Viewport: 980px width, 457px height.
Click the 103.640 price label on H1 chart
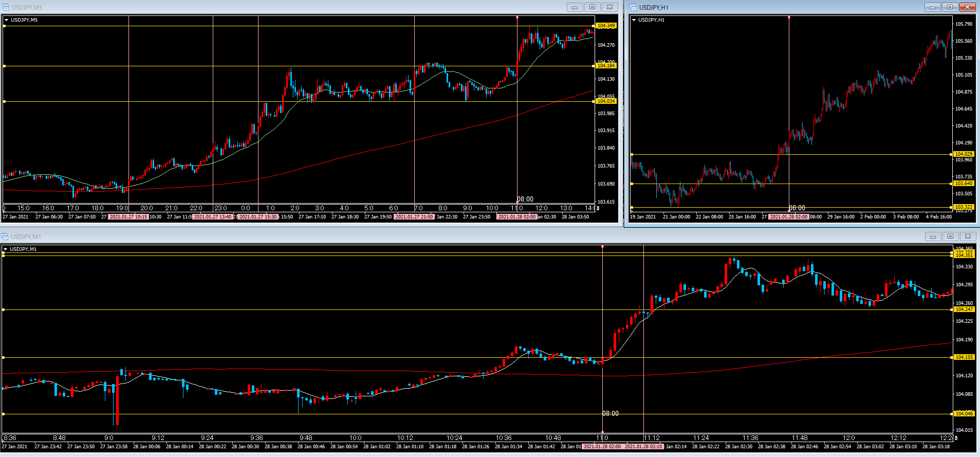point(963,184)
